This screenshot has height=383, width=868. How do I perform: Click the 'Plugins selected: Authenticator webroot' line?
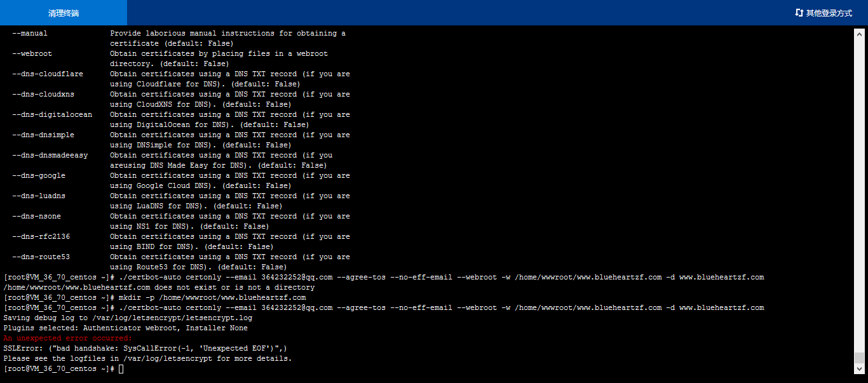[125, 328]
